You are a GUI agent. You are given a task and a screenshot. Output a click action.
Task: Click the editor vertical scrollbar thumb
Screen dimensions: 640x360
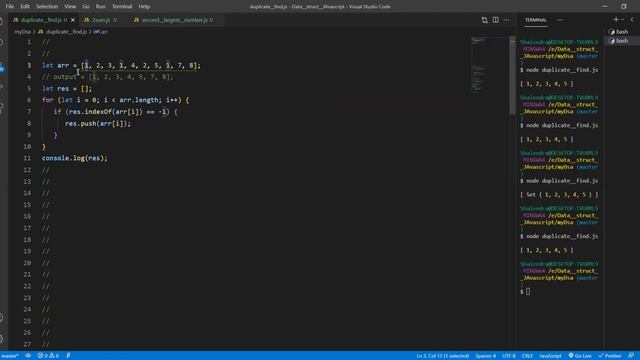pyautogui.click(x=512, y=76)
